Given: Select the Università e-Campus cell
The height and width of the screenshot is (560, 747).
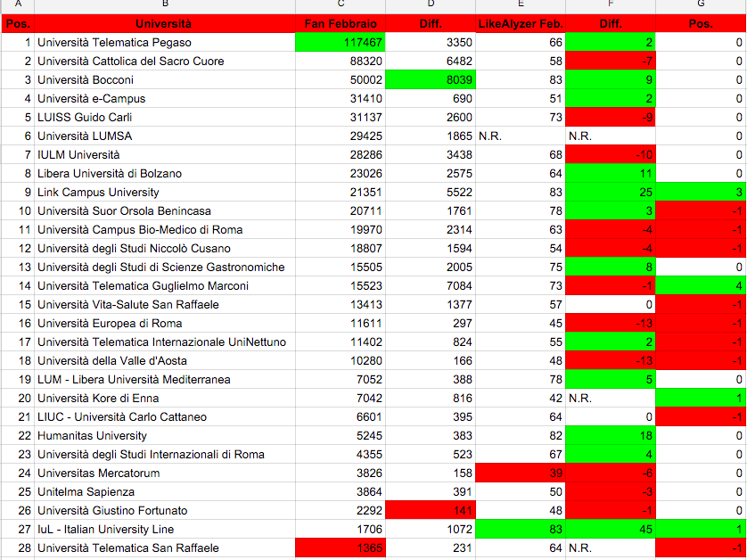Looking at the screenshot, I should [165, 99].
